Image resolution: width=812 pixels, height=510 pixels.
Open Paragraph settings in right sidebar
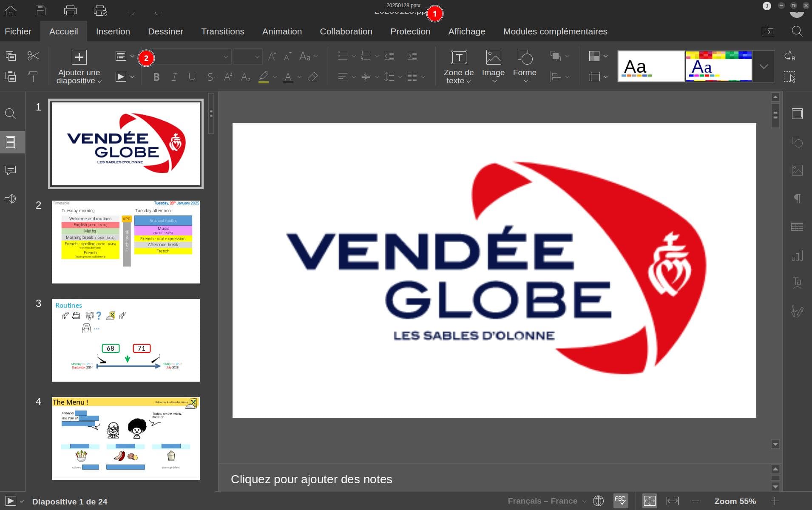pos(797,198)
